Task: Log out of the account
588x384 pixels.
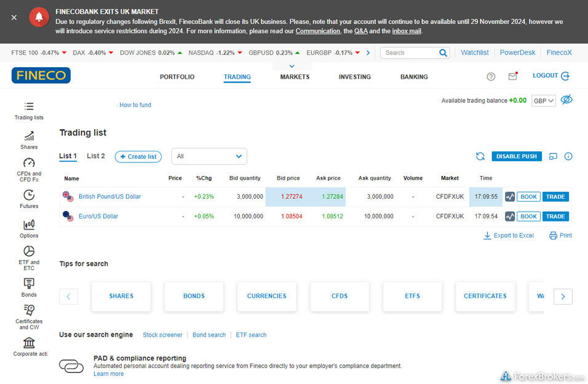Action: pos(551,76)
